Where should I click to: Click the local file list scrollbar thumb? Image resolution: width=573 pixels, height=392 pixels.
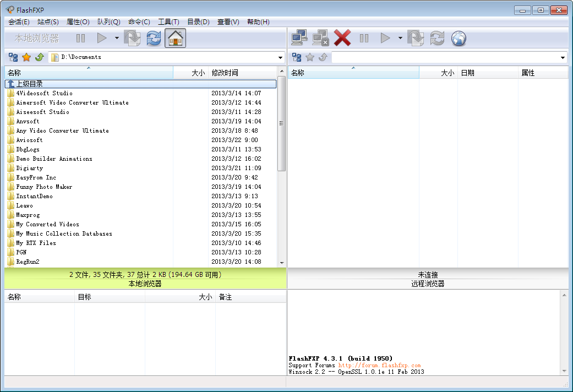281,123
